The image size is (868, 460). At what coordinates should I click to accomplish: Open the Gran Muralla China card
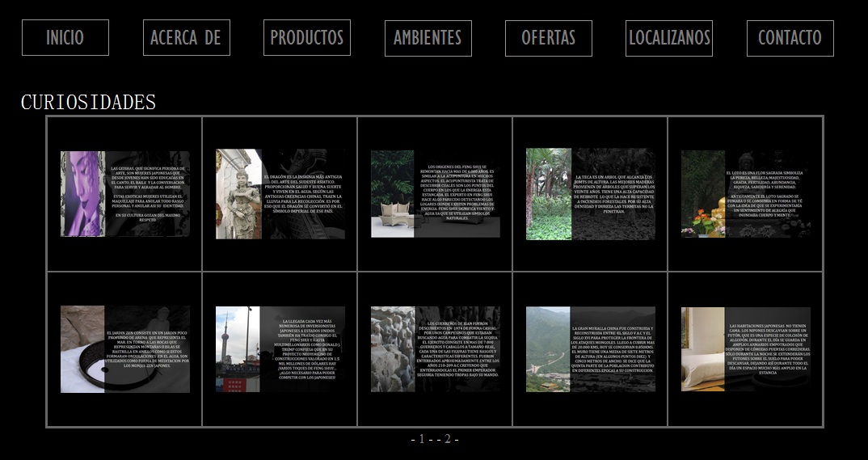[590, 349]
